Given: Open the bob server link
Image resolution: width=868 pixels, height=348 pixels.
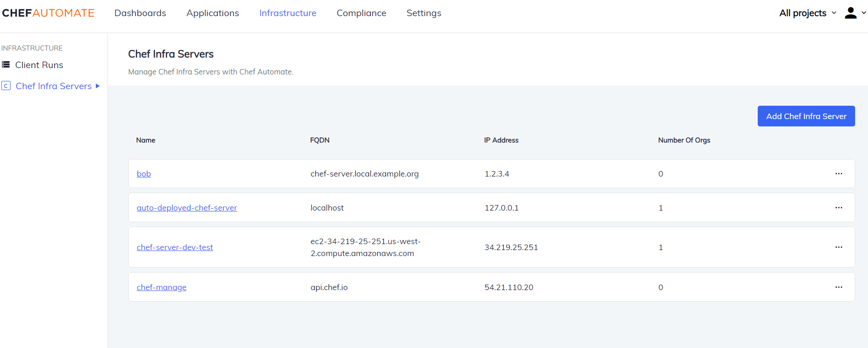Looking at the screenshot, I should [x=144, y=174].
